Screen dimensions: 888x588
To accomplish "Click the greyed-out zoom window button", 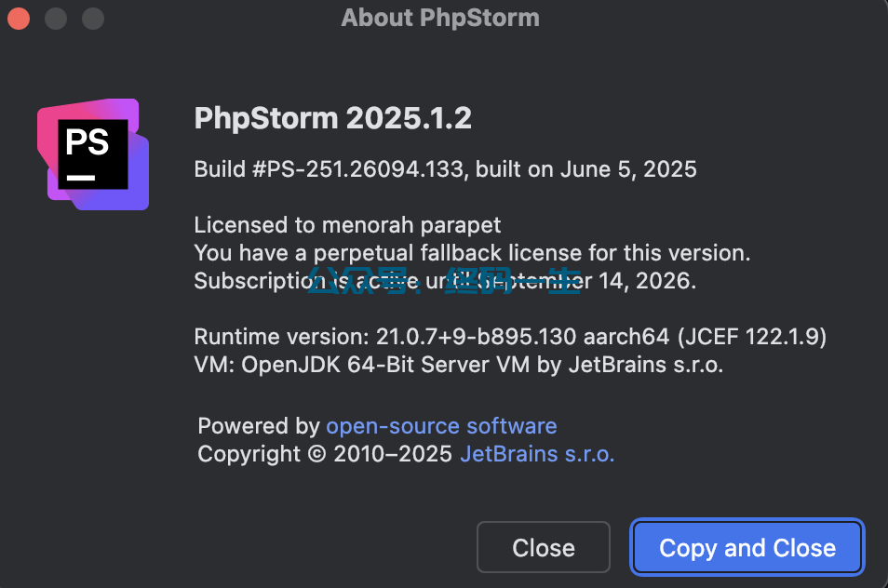I will tap(93, 18).
